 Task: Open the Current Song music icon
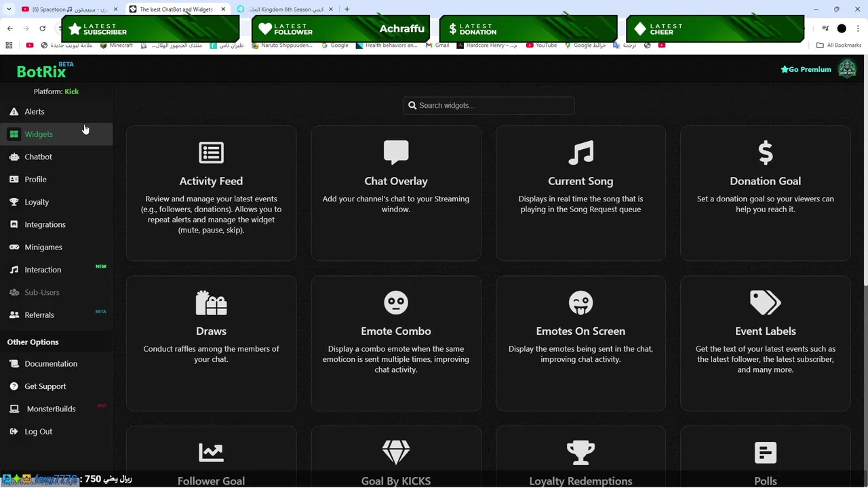[580, 152]
